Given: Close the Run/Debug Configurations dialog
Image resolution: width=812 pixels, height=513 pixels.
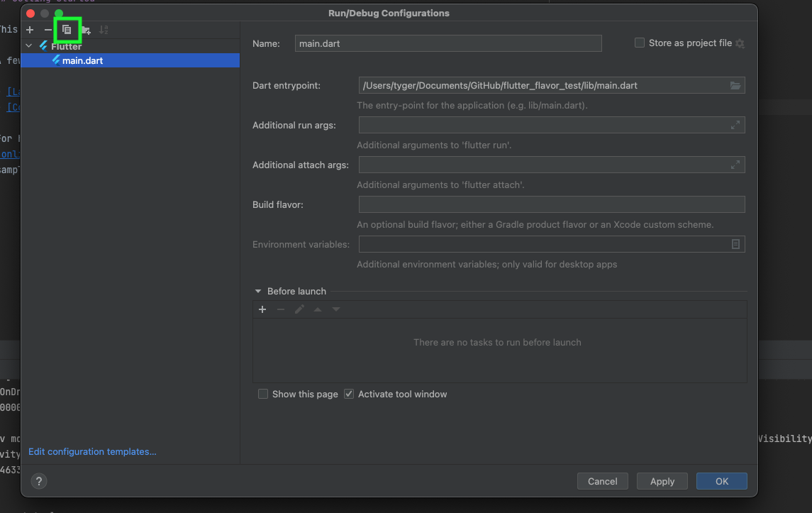Looking at the screenshot, I should pyautogui.click(x=30, y=13).
